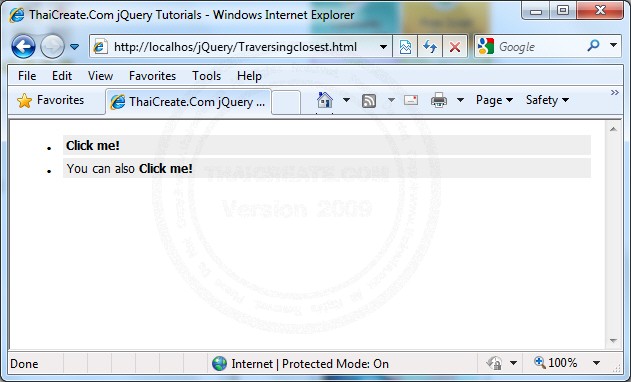Click the 'Done' status bar text
The height and width of the screenshot is (382, 631).
[24, 364]
